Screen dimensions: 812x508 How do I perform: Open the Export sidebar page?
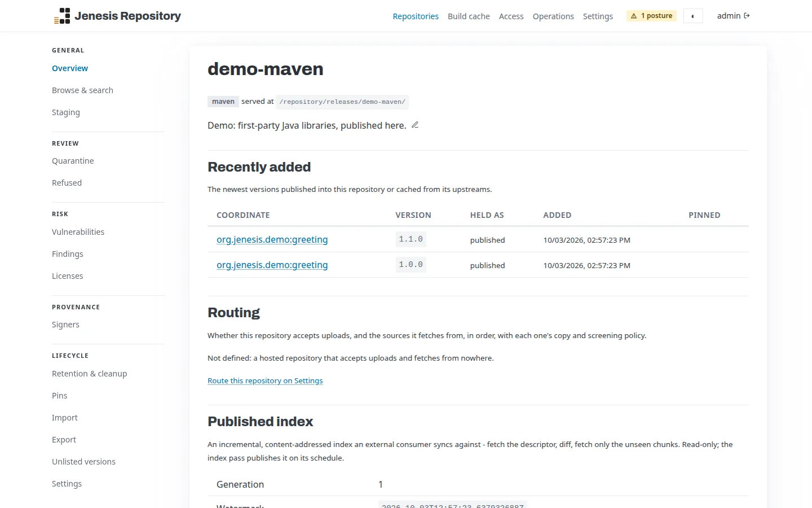coord(64,440)
